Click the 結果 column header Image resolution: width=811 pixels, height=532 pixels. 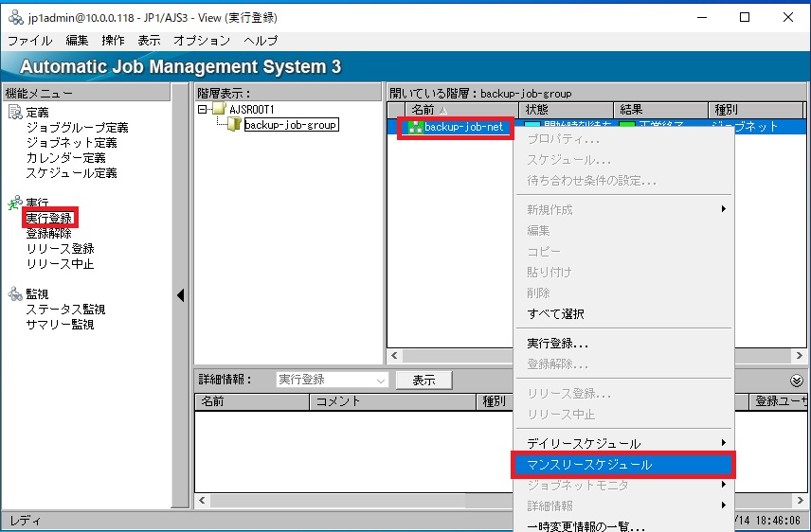[661, 110]
